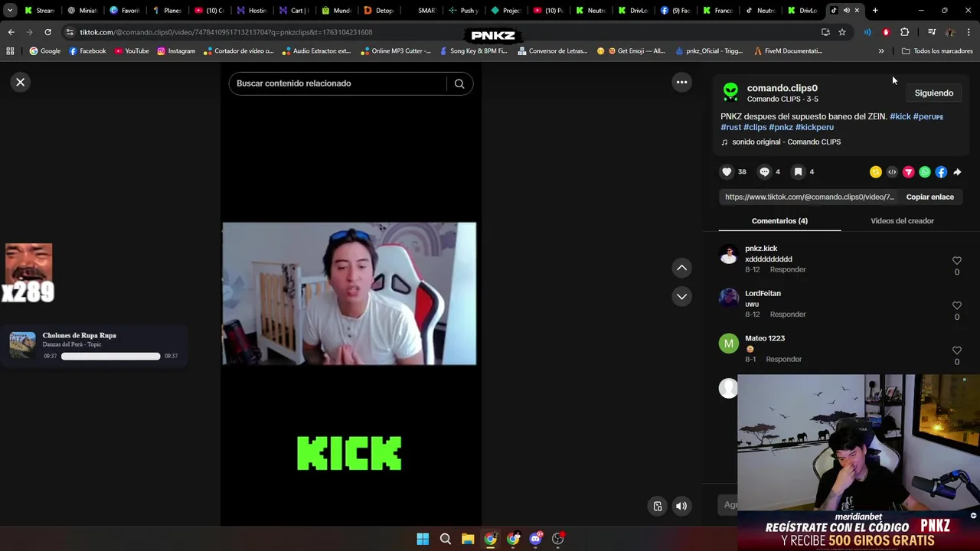Go back in browser history
The height and width of the screenshot is (551, 980).
point(11,32)
